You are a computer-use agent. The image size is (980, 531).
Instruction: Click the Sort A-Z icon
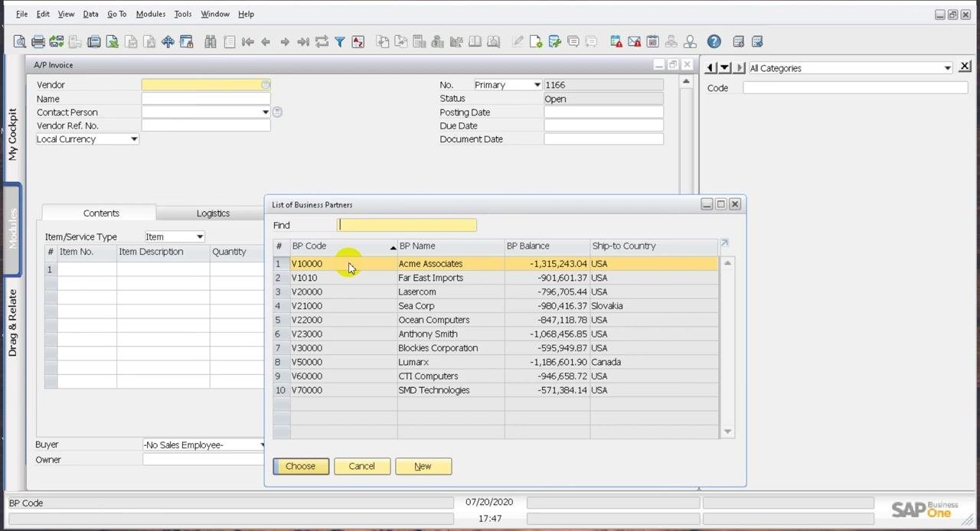click(358, 42)
